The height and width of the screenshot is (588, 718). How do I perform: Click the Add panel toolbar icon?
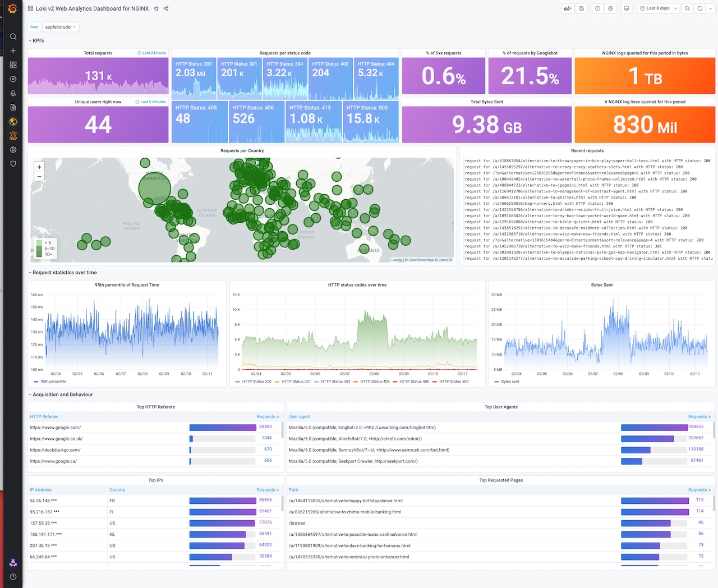click(x=568, y=8)
